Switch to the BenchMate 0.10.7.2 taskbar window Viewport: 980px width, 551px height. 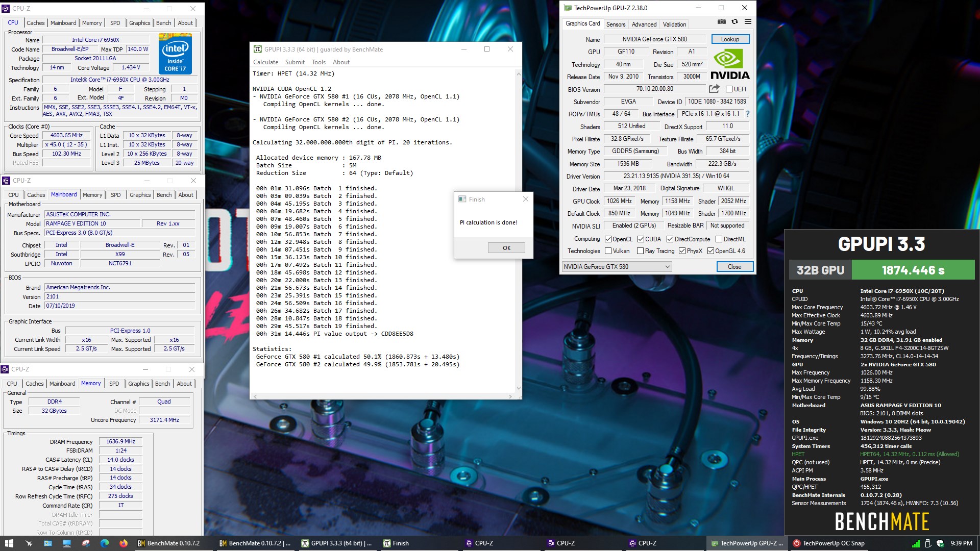pyautogui.click(x=173, y=543)
